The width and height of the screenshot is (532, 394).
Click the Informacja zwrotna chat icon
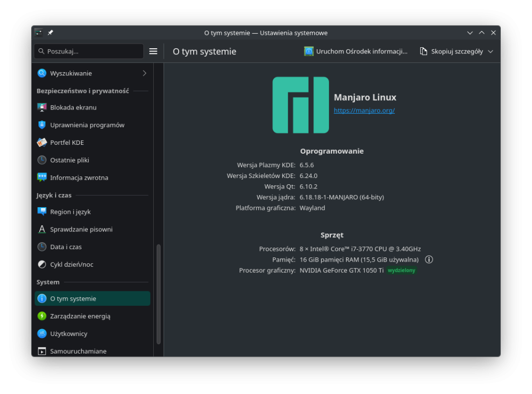[x=42, y=178]
